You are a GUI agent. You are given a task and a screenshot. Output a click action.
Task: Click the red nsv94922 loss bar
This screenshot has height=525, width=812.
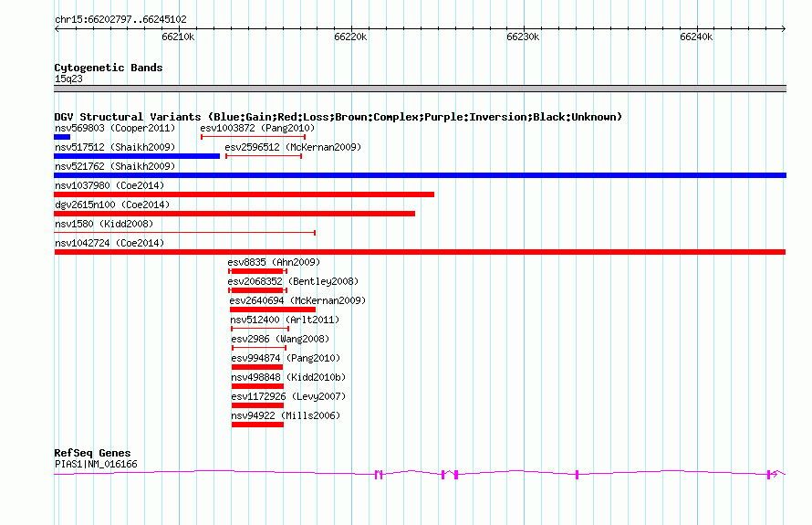pyautogui.click(x=257, y=425)
